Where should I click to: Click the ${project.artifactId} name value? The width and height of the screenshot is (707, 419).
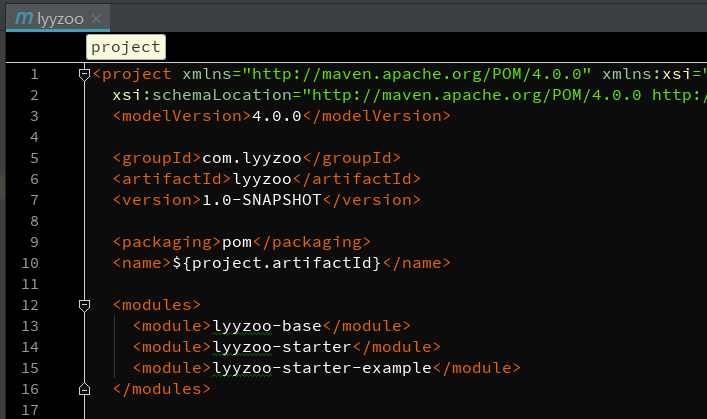277,263
